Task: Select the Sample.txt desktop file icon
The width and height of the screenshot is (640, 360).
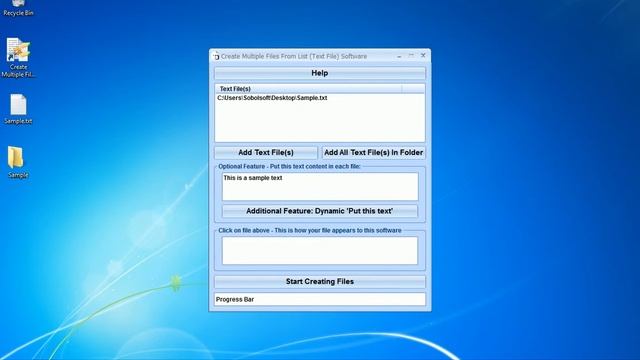Action: [18, 109]
